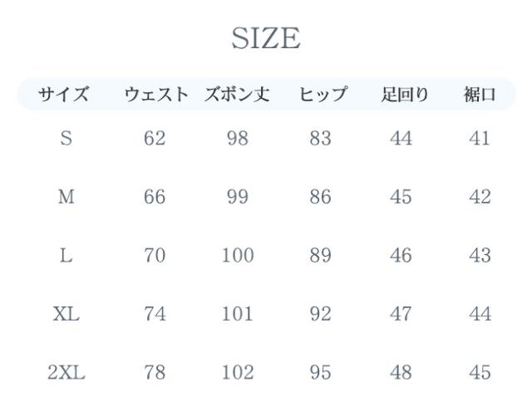
Task: Select pants length value 99 for M
Action: [237, 198]
